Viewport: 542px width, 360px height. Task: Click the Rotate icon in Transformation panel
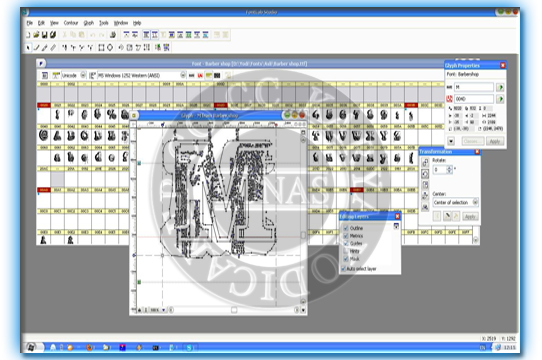coord(425,174)
